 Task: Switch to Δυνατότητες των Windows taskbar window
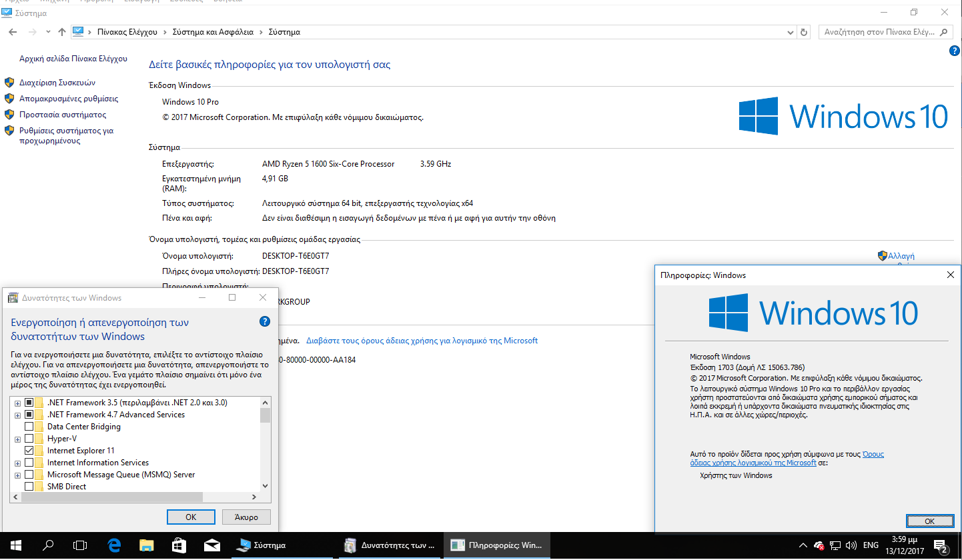tap(389, 545)
